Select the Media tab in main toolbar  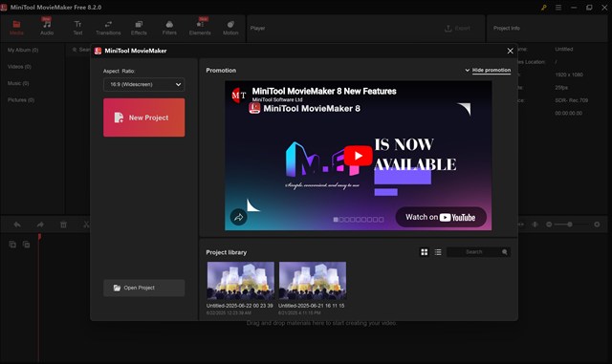(x=16, y=28)
